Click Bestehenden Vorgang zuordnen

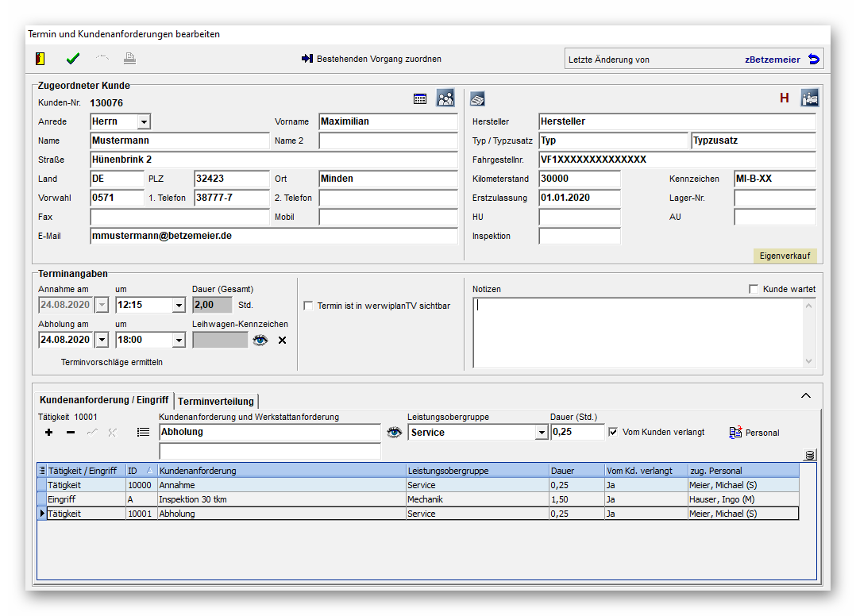(372, 59)
